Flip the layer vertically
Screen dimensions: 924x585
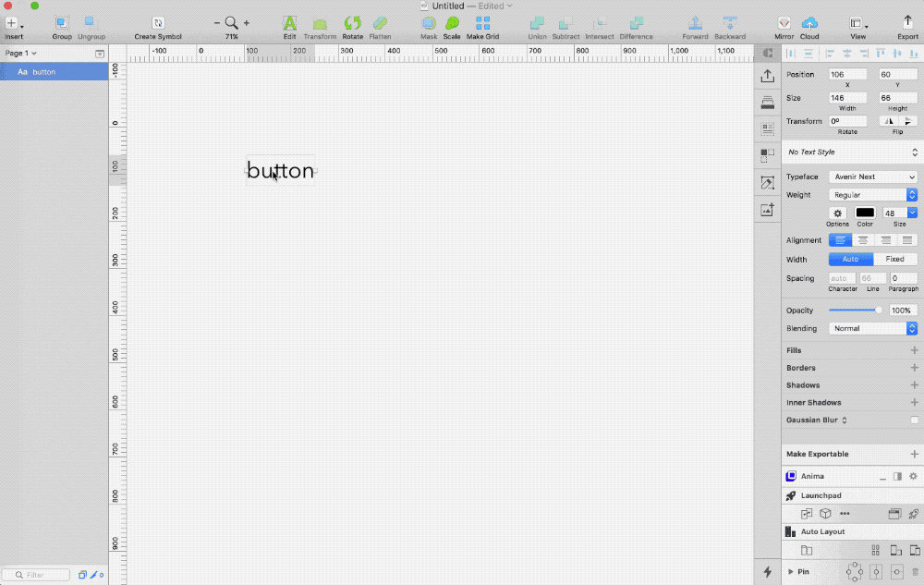908,121
